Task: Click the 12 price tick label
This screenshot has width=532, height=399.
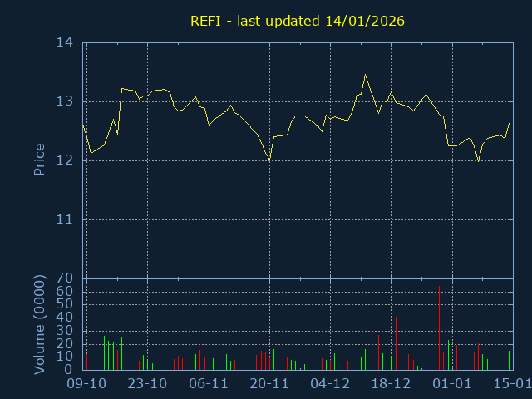Action: (65, 160)
